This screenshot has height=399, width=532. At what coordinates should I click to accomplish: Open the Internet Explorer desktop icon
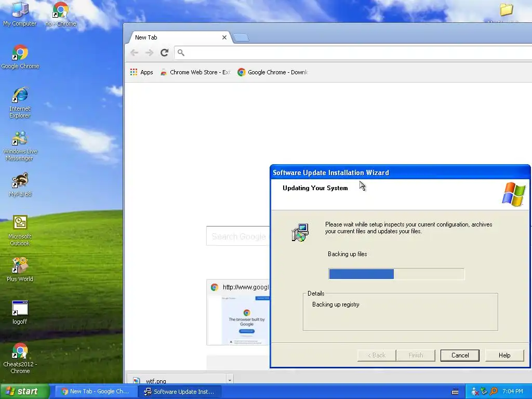tap(20, 103)
